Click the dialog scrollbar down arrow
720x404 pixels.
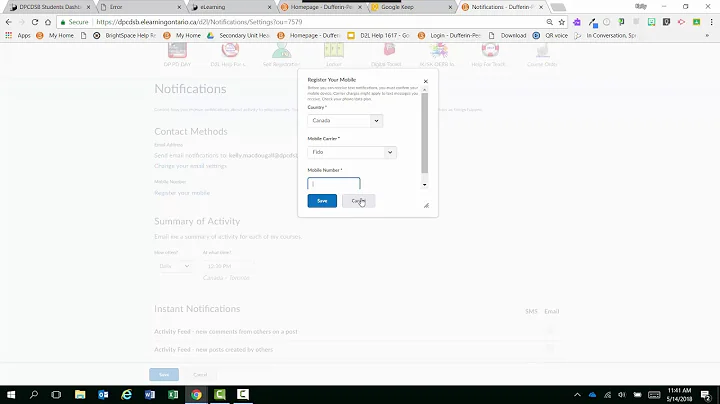tap(424, 185)
